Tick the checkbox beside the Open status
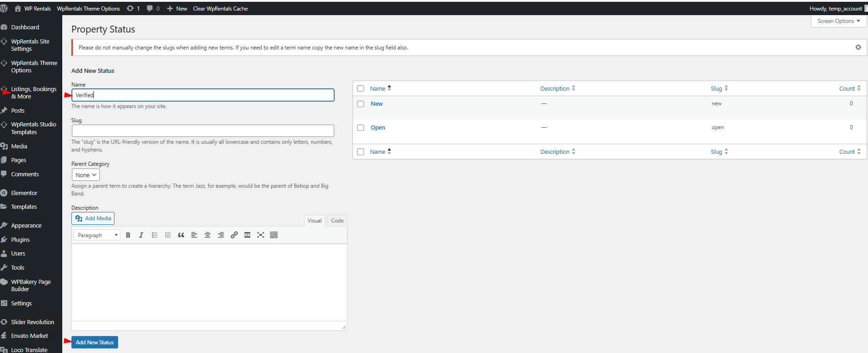This screenshot has height=353, width=868. 361,128
